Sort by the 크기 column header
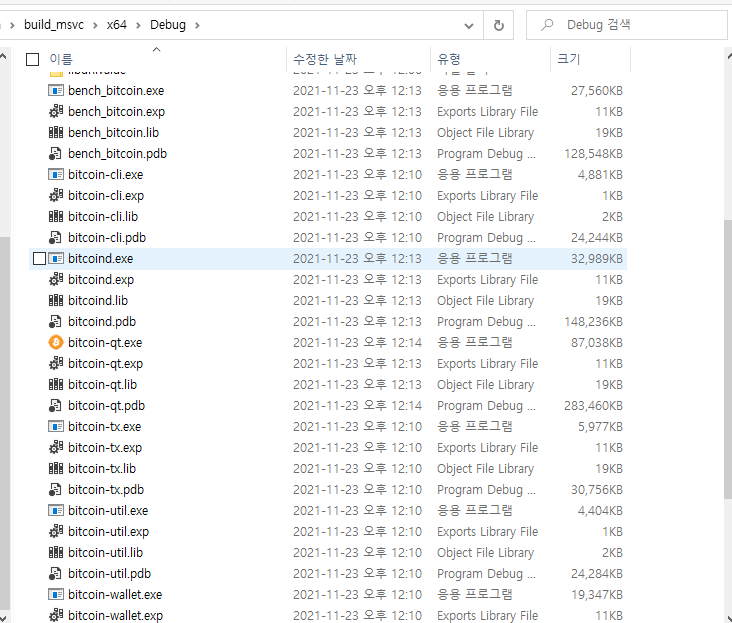This screenshot has height=623, width=732. pos(569,59)
